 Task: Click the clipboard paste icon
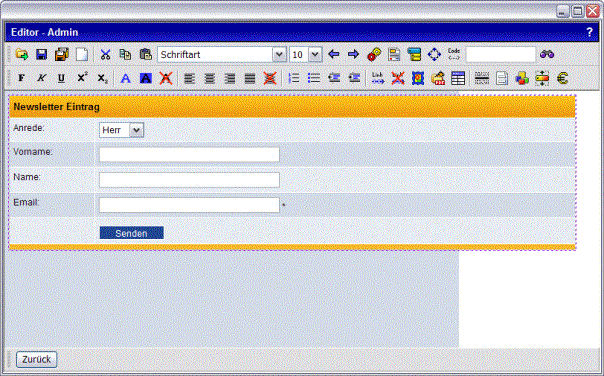145,54
